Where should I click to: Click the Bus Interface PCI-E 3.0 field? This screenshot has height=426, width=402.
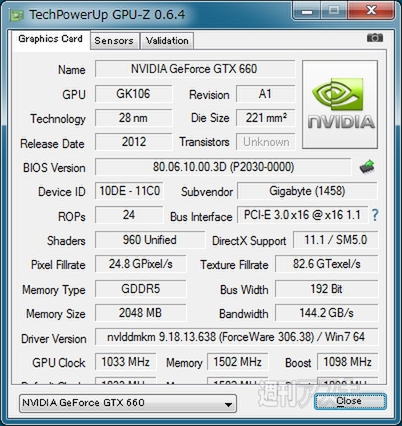(302, 215)
